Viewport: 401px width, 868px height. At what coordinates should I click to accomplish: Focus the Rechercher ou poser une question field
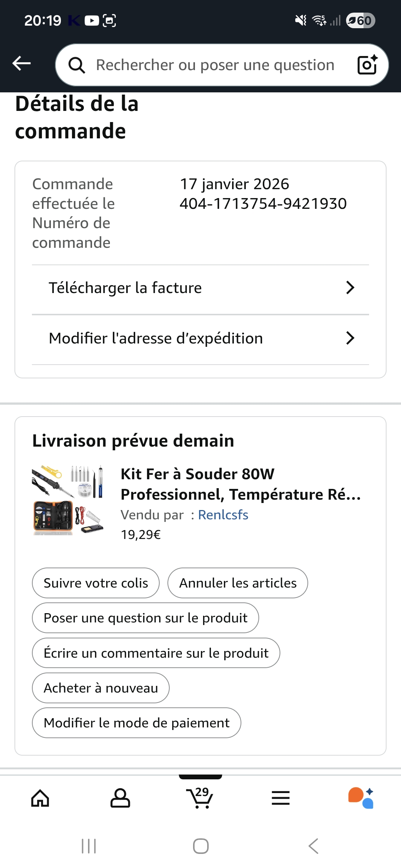[x=215, y=65]
